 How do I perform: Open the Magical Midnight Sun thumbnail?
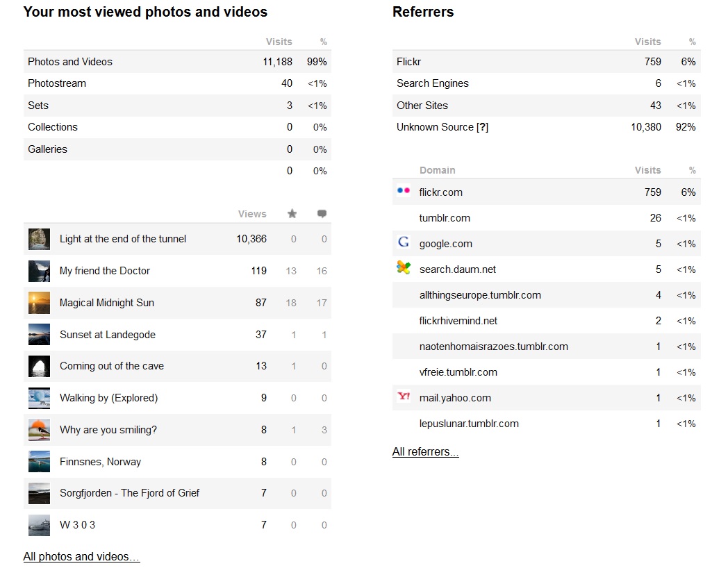pos(39,303)
